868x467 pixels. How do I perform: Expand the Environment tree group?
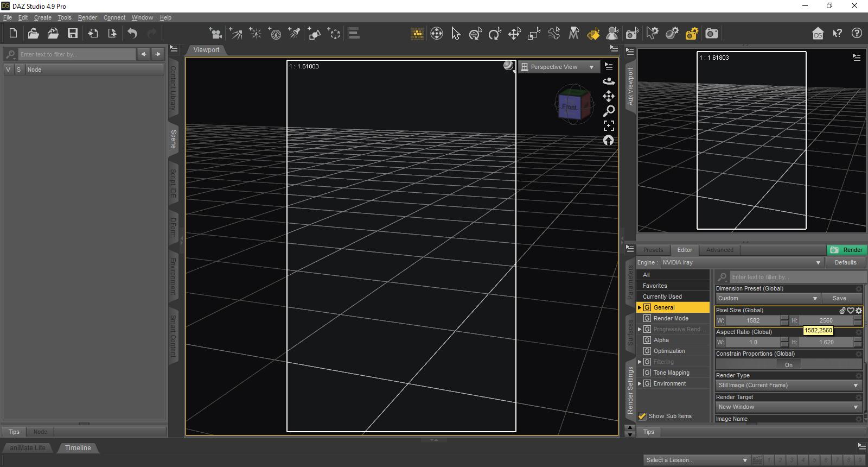click(640, 384)
